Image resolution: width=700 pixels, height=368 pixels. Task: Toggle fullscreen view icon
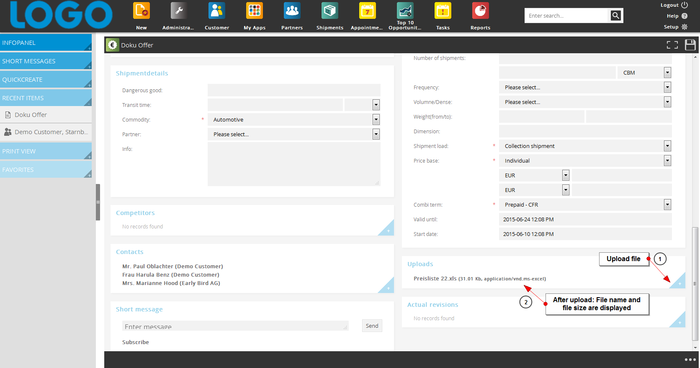672,45
